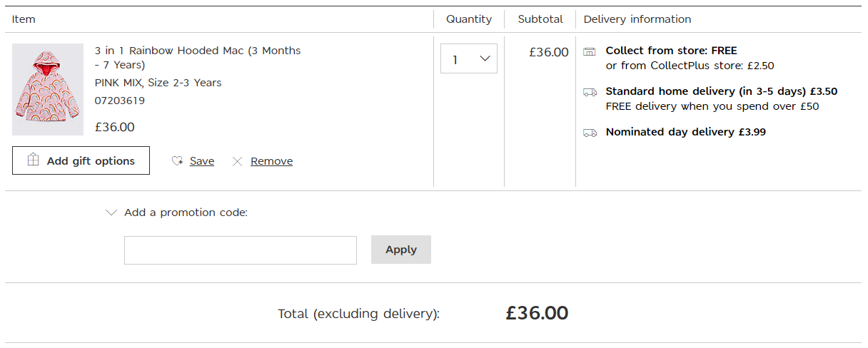Image resolution: width=868 pixels, height=348 pixels.
Task: Open the quantity dropdown
Action: click(x=468, y=59)
